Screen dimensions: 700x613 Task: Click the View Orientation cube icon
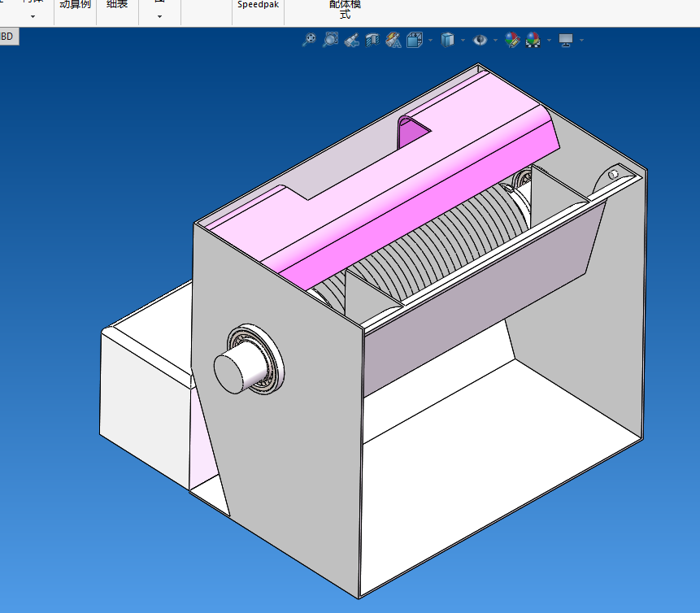tap(414, 39)
